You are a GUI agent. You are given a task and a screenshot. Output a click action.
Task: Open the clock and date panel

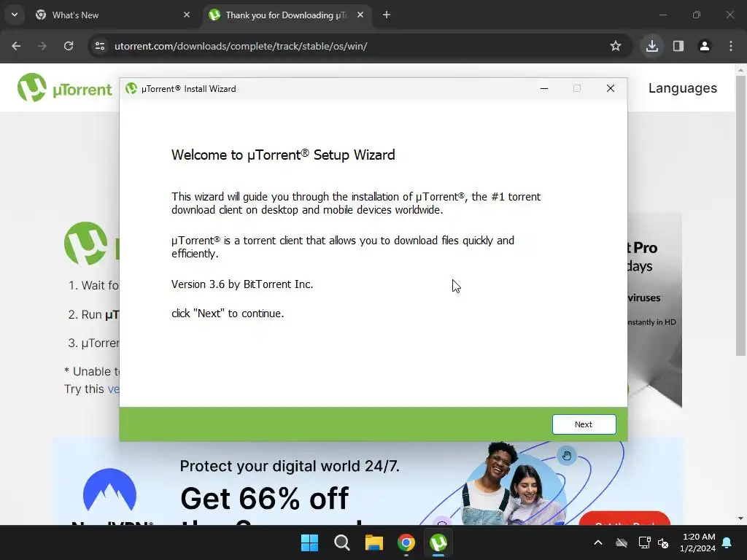click(x=697, y=542)
